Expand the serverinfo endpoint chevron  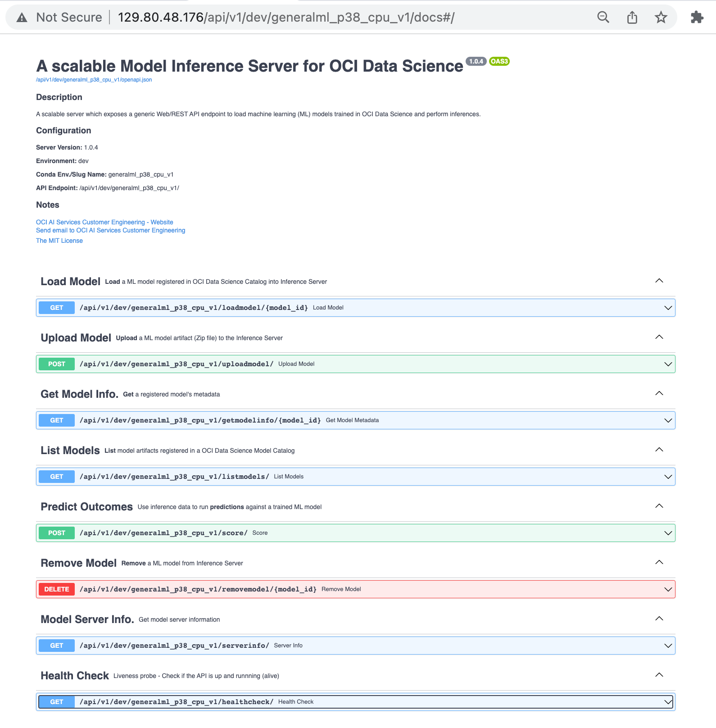pyautogui.click(x=668, y=646)
